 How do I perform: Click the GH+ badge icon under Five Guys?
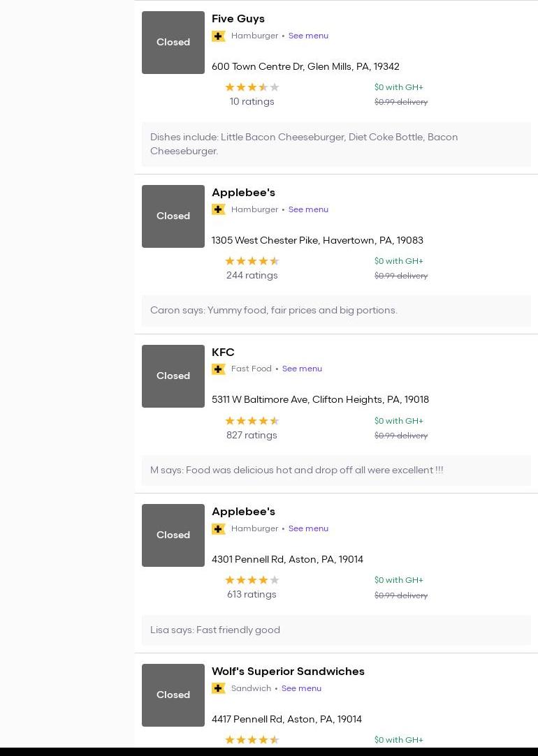tap(219, 36)
